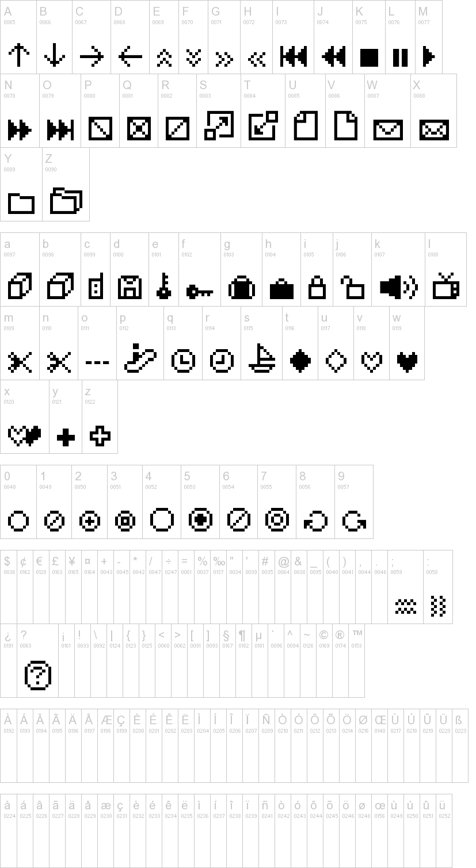Select the filled heart glyph under w
Viewport: 476px width, 868px height.
pyautogui.click(x=407, y=361)
